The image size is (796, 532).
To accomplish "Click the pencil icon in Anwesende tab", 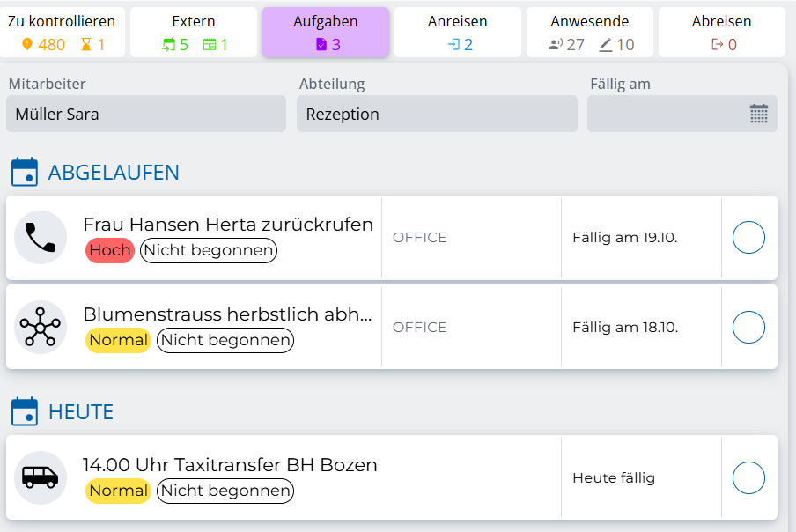I will click(605, 45).
